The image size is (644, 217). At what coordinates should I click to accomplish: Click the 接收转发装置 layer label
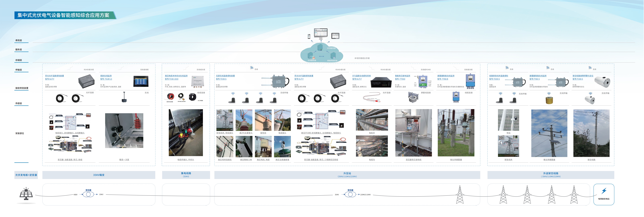tap(22, 88)
